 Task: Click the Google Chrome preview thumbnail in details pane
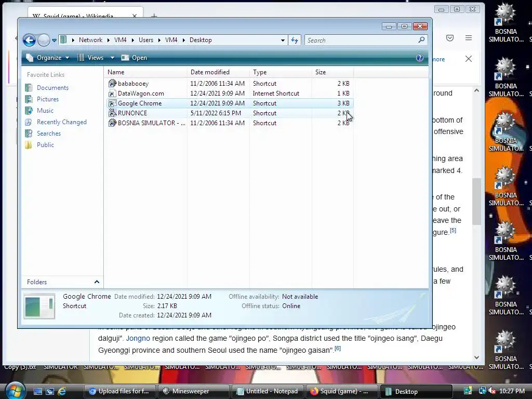coord(39,306)
